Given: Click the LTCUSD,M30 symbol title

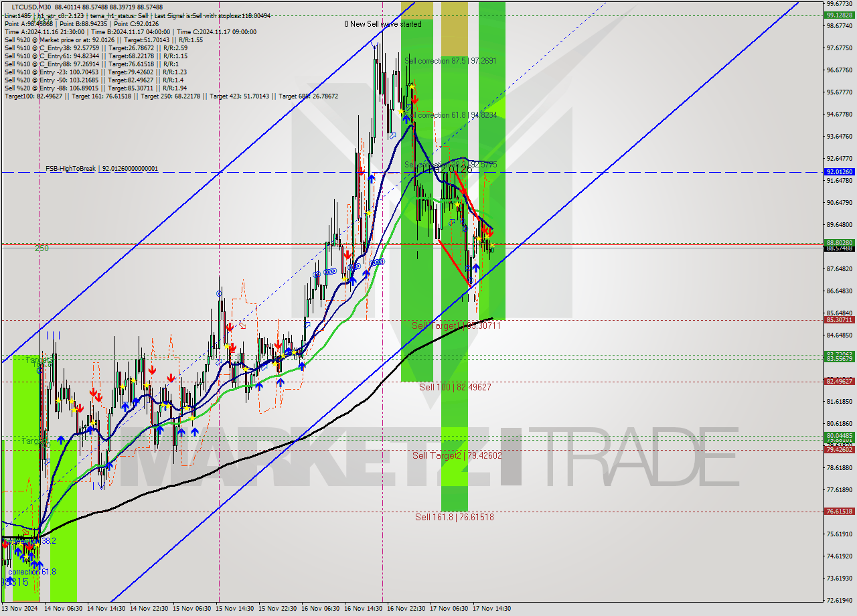Looking at the screenshot, I should tap(30, 7).
